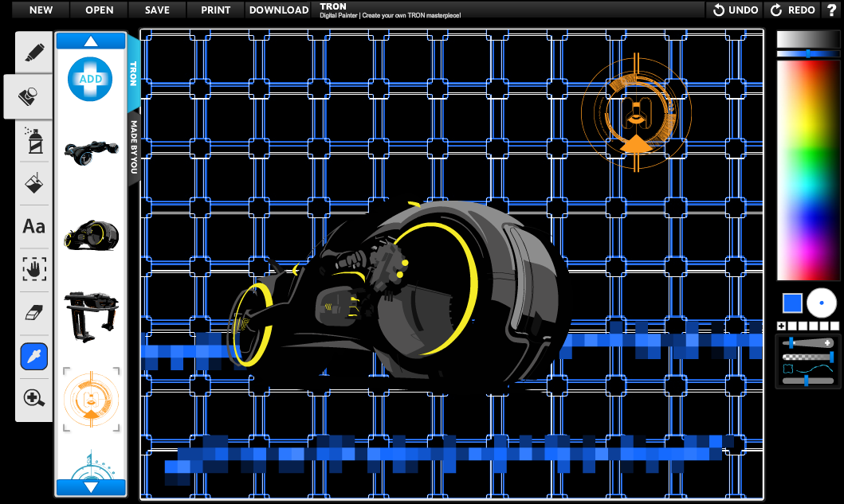The width and height of the screenshot is (844, 504).
Task: Adjust the brush size slider
Action: (x=807, y=342)
